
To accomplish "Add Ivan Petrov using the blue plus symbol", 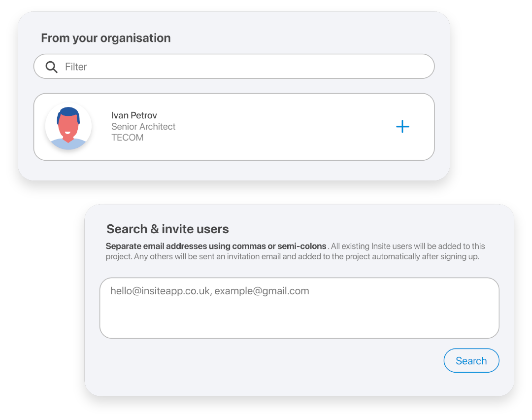I will (x=402, y=127).
